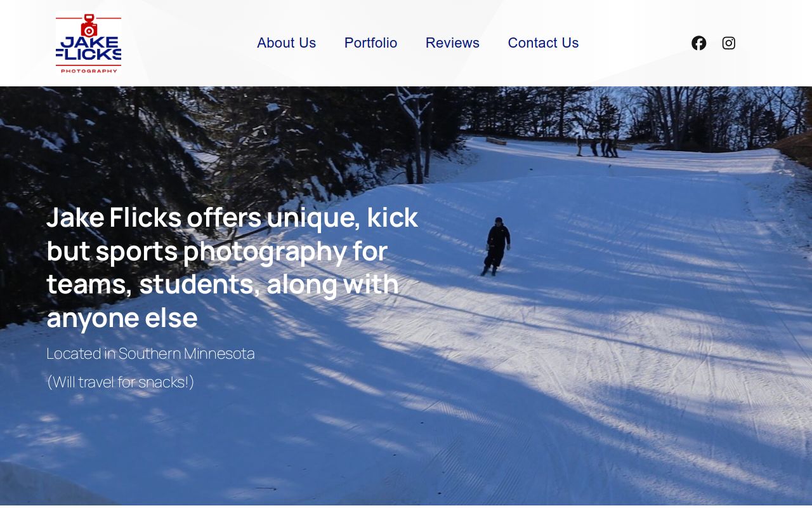The width and height of the screenshot is (812, 508).
Task: Select the Portfolio link in navbar
Action: [x=370, y=43]
